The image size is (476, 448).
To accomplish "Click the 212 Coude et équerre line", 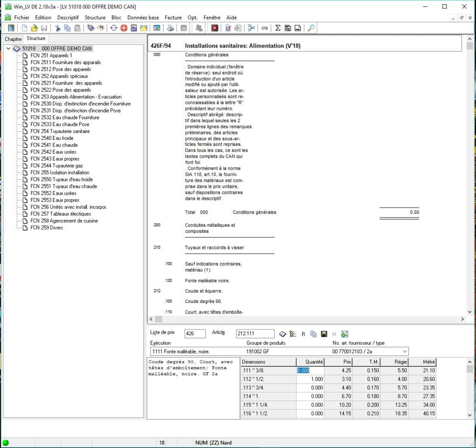I will tap(204, 291).
